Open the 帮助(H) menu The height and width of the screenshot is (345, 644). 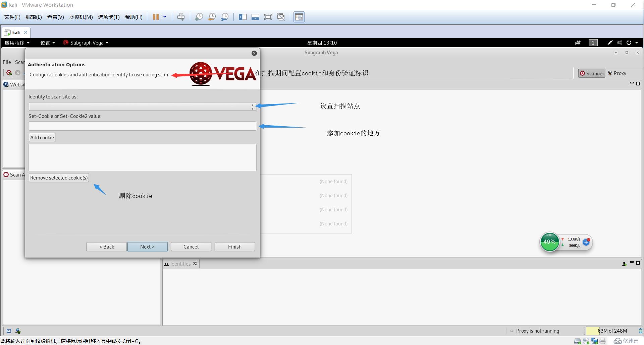point(133,17)
